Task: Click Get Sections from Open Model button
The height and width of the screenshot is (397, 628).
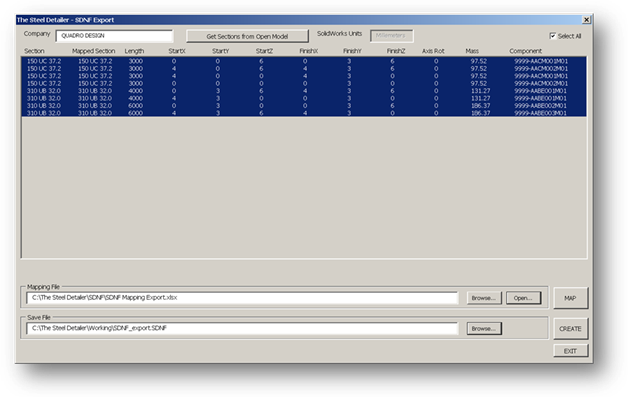Action: pyautogui.click(x=247, y=36)
